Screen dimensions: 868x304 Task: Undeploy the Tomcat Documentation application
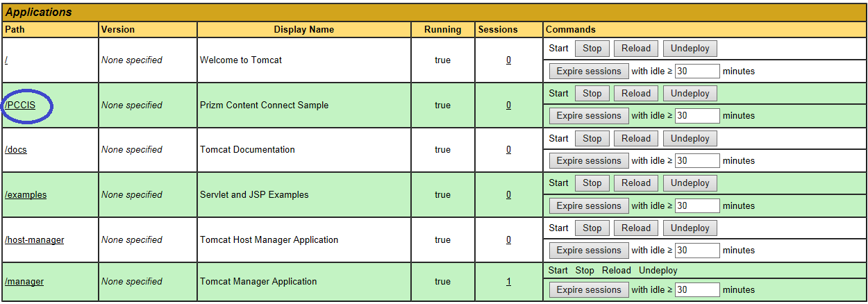click(690, 139)
